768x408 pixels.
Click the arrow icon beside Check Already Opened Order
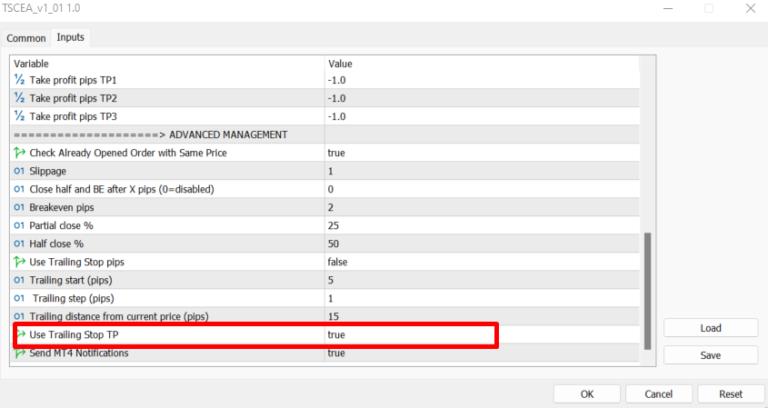coord(20,153)
